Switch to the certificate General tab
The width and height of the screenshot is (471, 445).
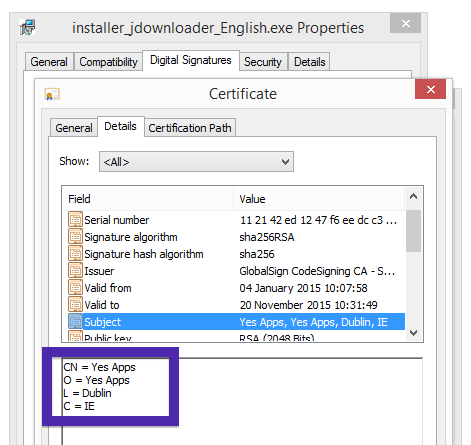(x=74, y=128)
